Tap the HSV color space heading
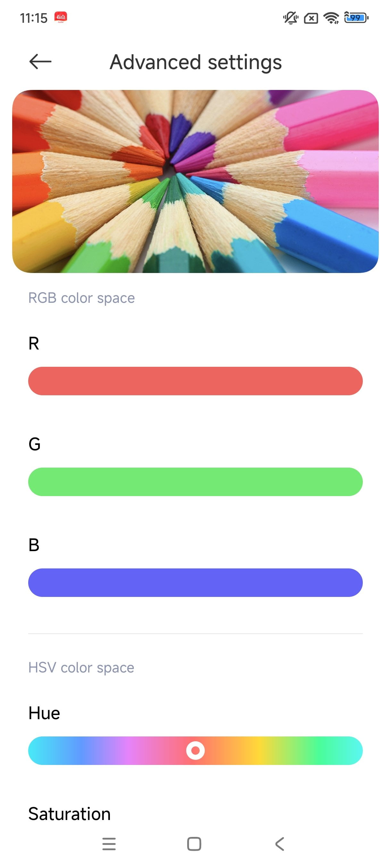Image resolution: width=391 pixels, height=868 pixels. point(81,667)
